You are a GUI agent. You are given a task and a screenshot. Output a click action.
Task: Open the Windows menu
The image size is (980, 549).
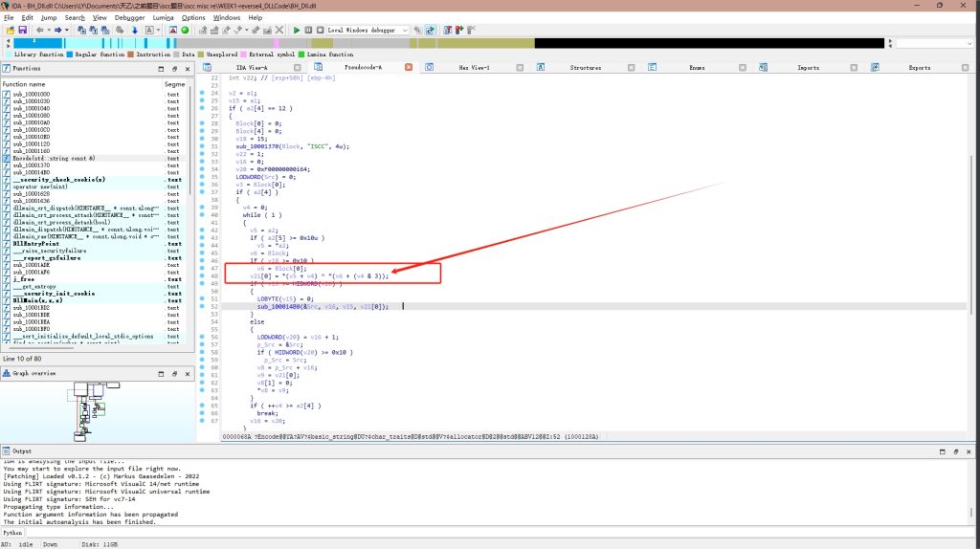(x=226, y=17)
